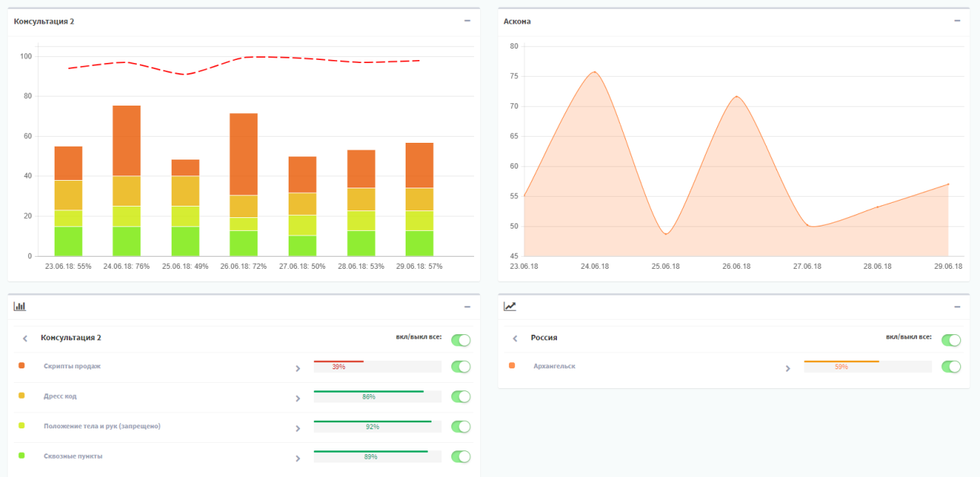Collapse the Аскона chart panel
The width and height of the screenshot is (980, 477).
coord(957,21)
